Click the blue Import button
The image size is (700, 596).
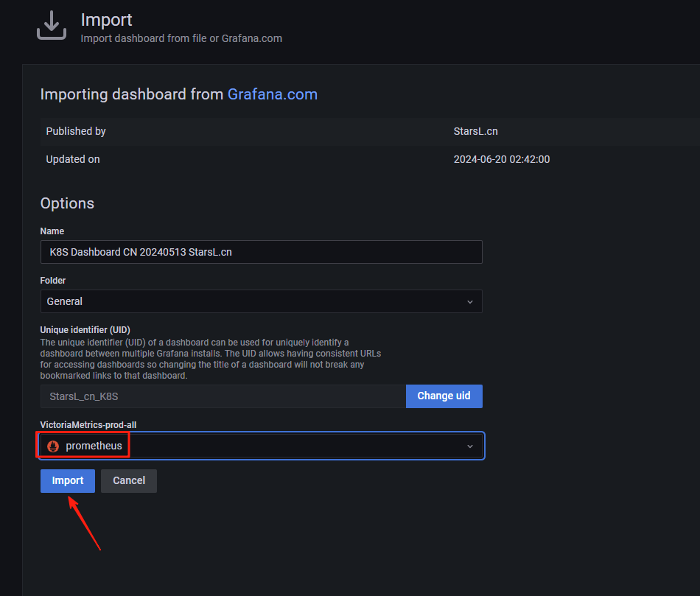[67, 481]
